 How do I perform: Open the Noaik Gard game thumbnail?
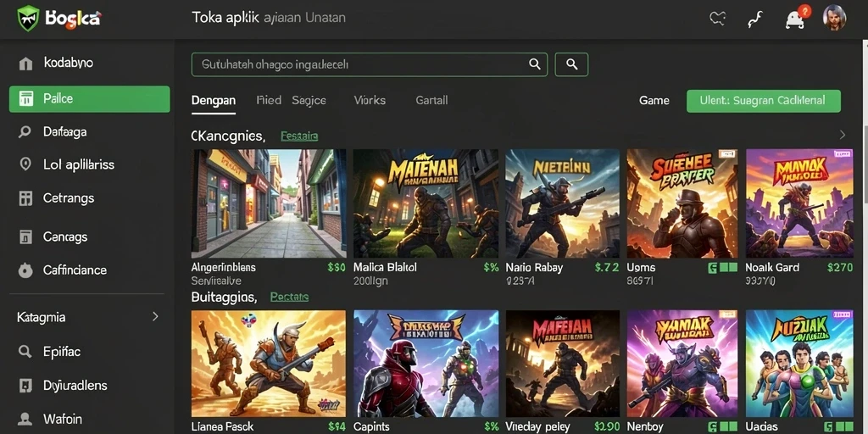coord(800,203)
